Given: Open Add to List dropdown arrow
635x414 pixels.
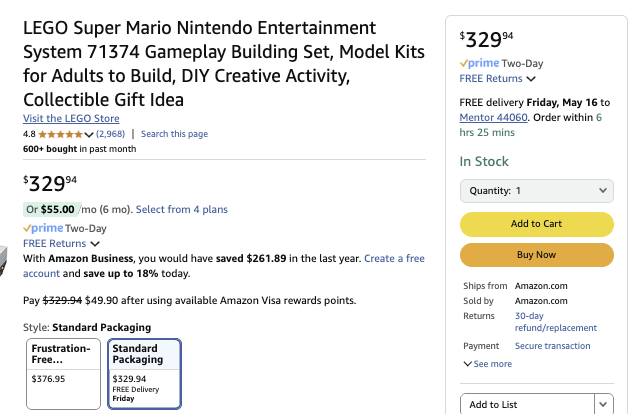Looking at the screenshot, I should pos(603,404).
